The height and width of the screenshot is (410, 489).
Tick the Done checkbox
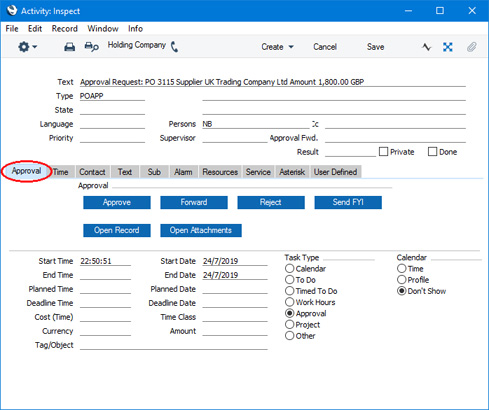click(x=432, y=152)
